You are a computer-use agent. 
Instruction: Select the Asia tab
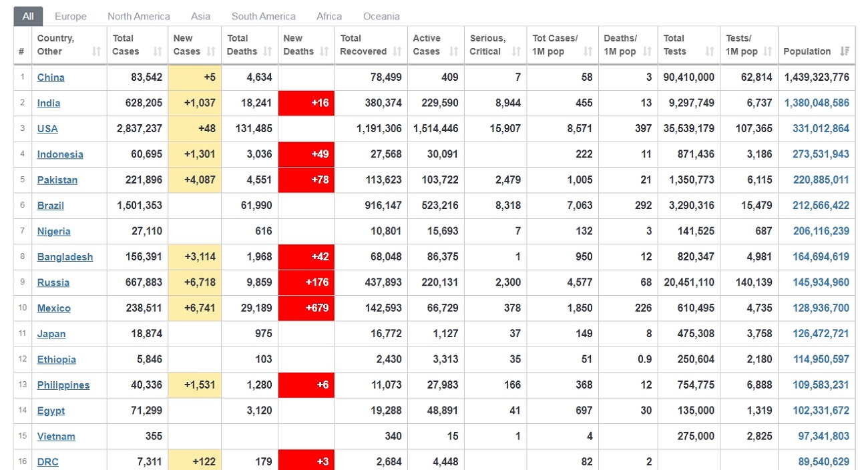(200, 16)
